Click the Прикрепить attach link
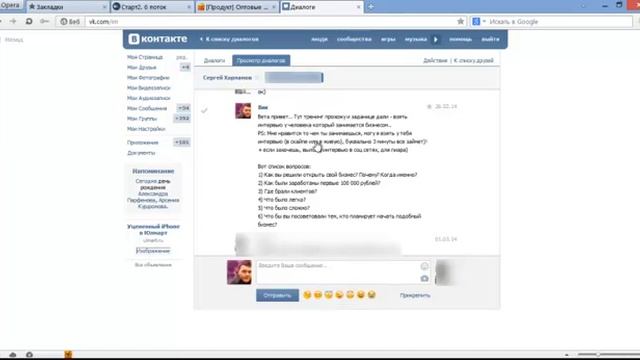 click(x=415, y=295)
